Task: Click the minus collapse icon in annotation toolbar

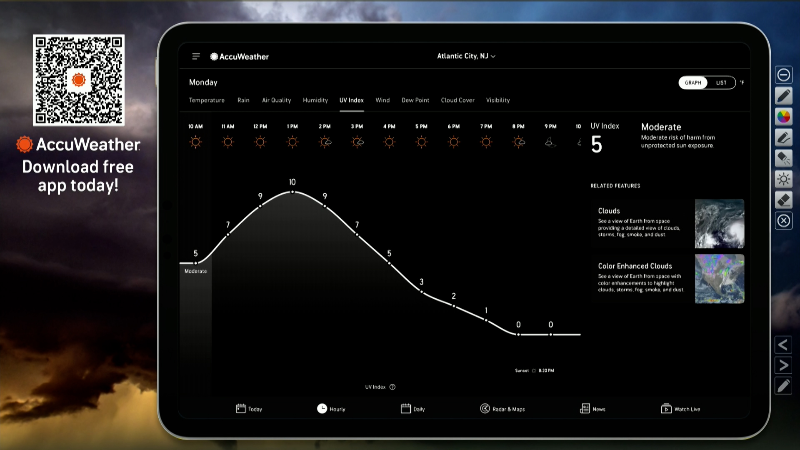Action: (784, 75)
